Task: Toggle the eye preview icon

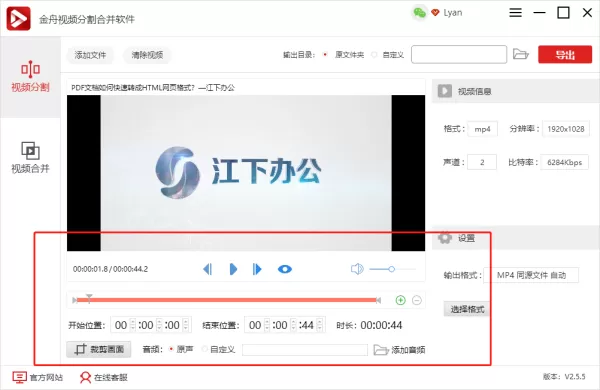Action: (x=285, y=269)
